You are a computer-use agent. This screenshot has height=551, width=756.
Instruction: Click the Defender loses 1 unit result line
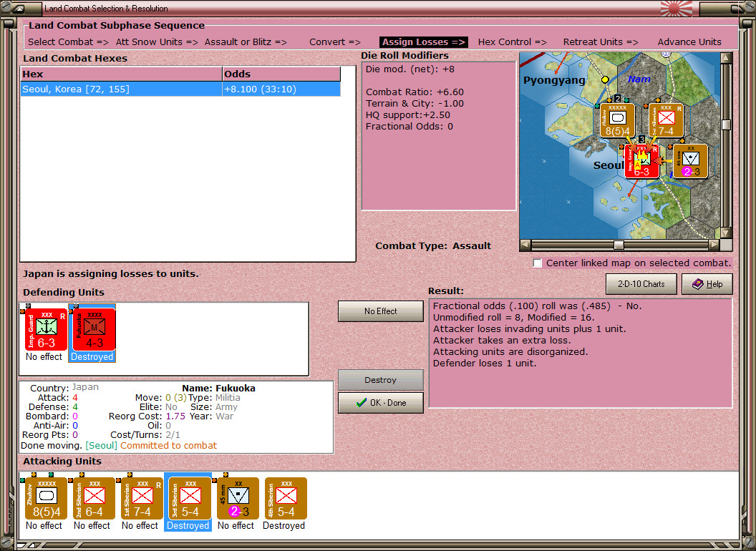485,364
